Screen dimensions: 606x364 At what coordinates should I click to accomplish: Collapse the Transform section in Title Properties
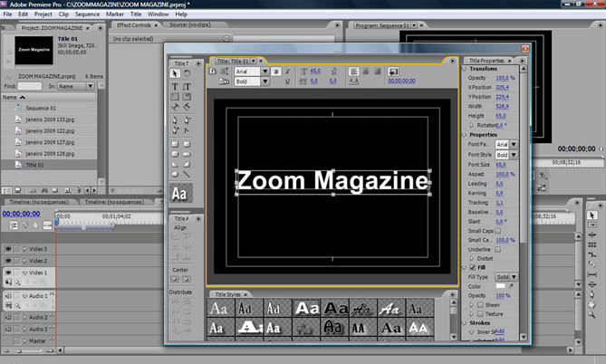click(x=465, y=69)
